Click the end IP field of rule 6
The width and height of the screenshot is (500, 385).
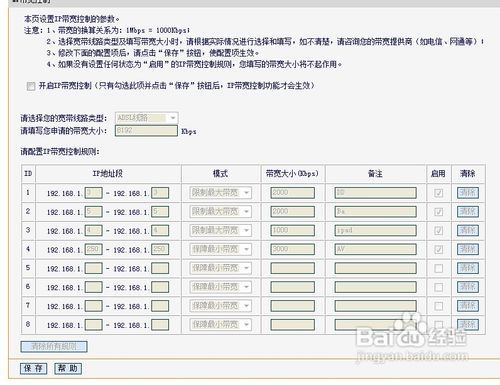[x=160, y=287]
